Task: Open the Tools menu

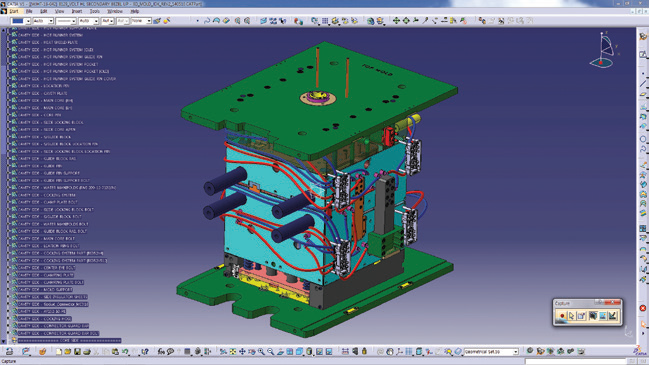Action: coord(95,11)
